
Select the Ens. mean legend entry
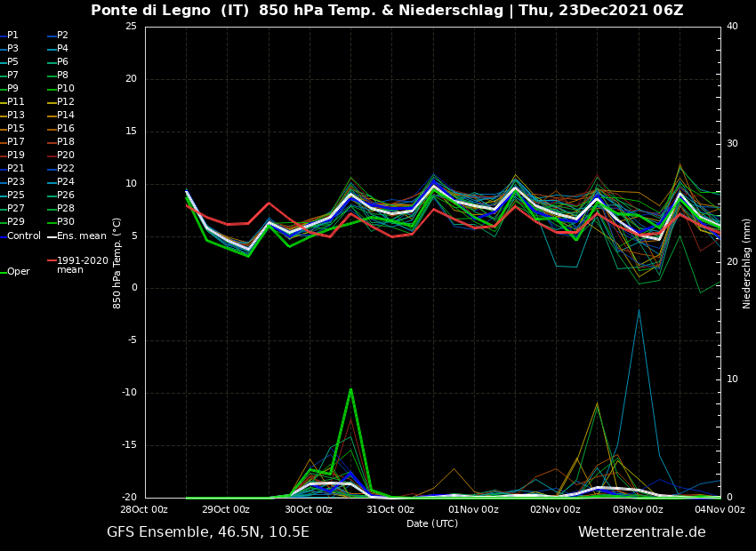pos(81,236)
